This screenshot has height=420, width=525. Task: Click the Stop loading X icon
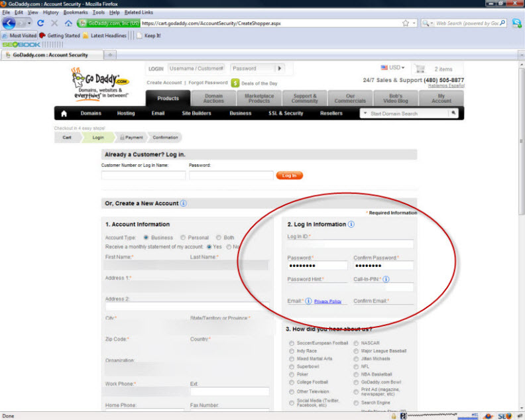tap(54, 23)
